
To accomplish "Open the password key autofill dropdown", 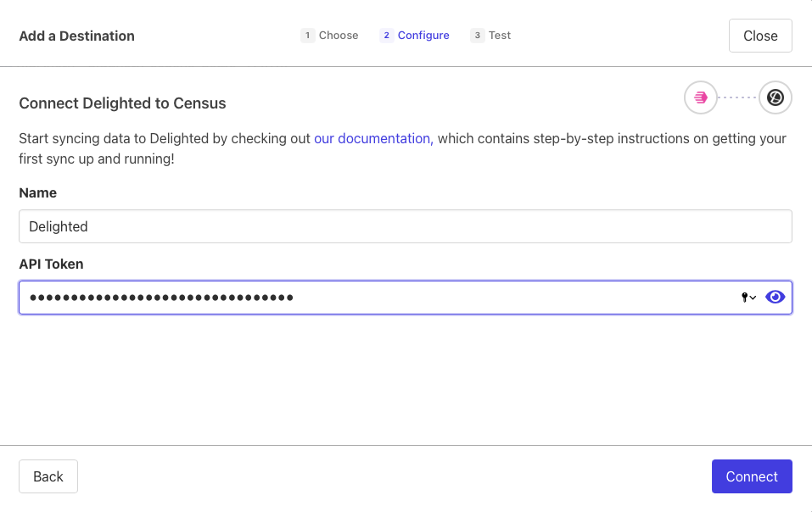I will point(748,298).
